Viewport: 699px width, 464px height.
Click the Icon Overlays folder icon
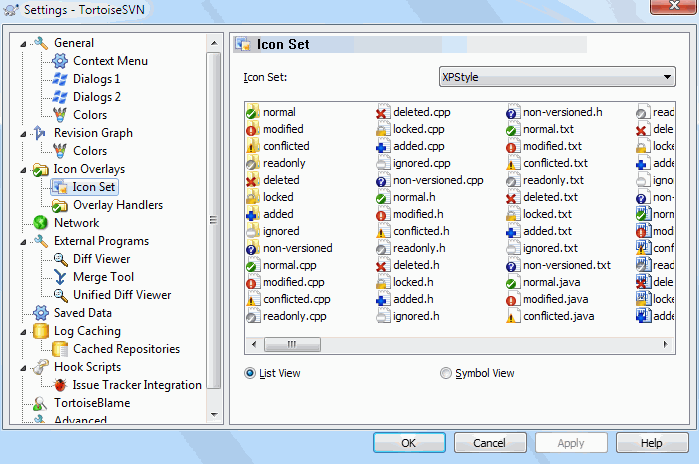(x=41, y=169)
